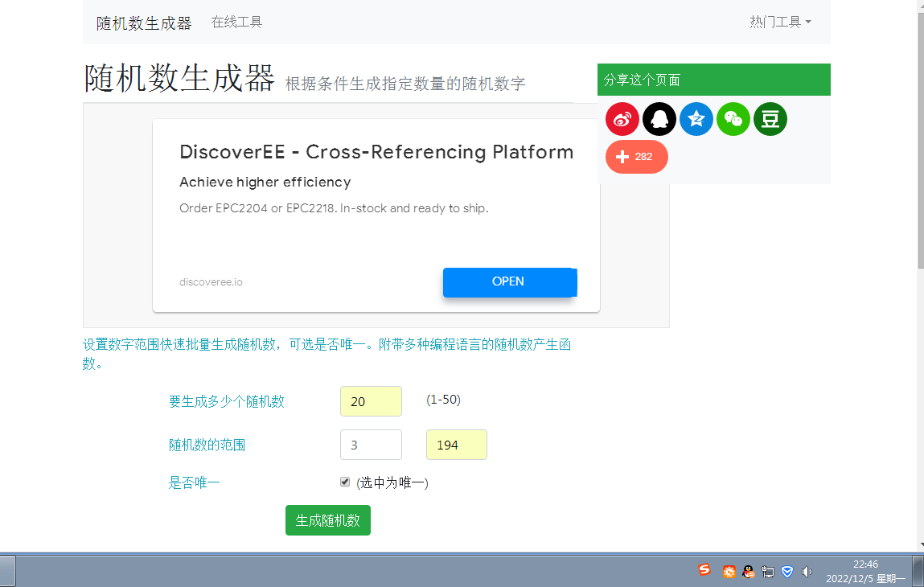924x587 pixels.
Task: Click the 是否唯一 label
Action: point(194,482)
